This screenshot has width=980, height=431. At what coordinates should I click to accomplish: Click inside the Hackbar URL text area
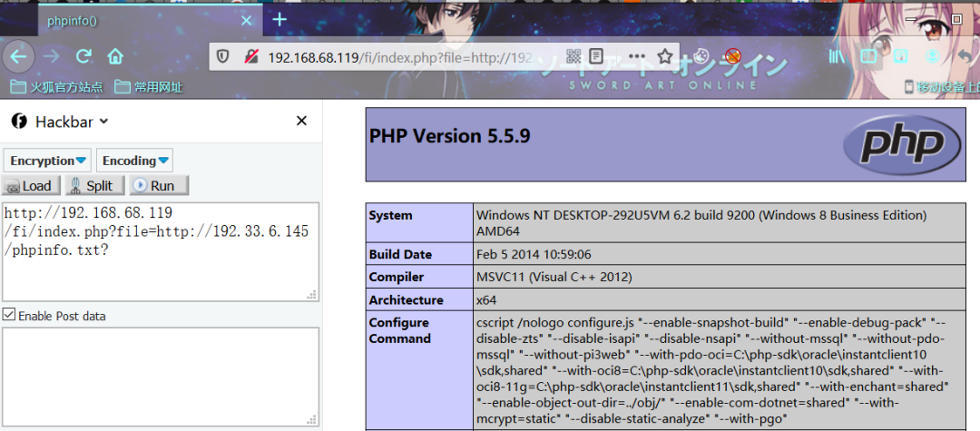pos(161,251)
